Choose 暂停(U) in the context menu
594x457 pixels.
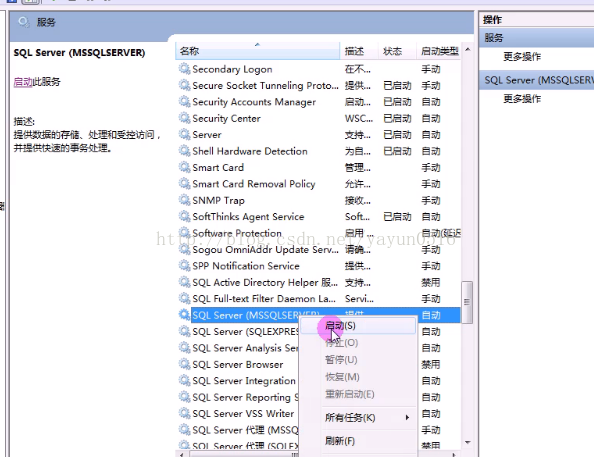click(x=357, y=360)
